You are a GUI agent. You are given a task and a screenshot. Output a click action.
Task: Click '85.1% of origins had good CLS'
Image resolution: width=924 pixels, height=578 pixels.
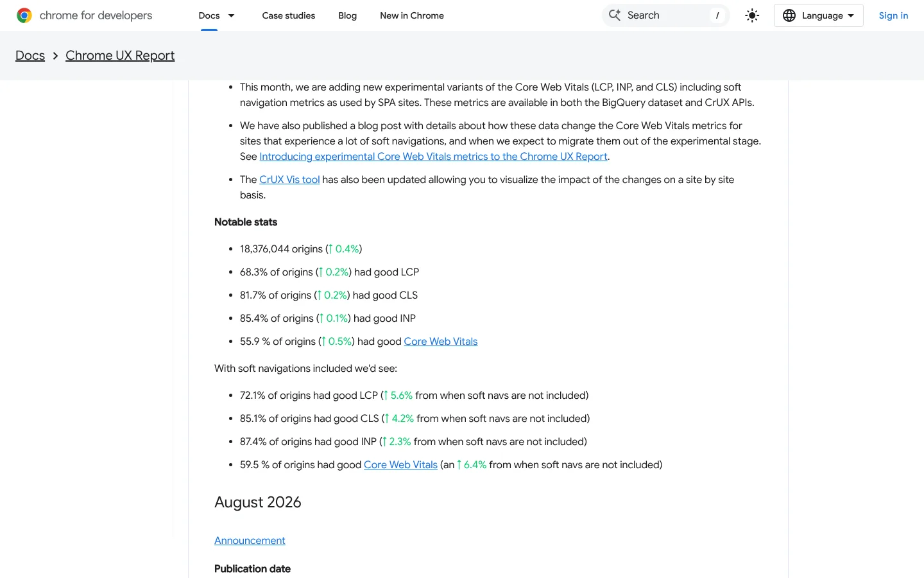[309, 419]
